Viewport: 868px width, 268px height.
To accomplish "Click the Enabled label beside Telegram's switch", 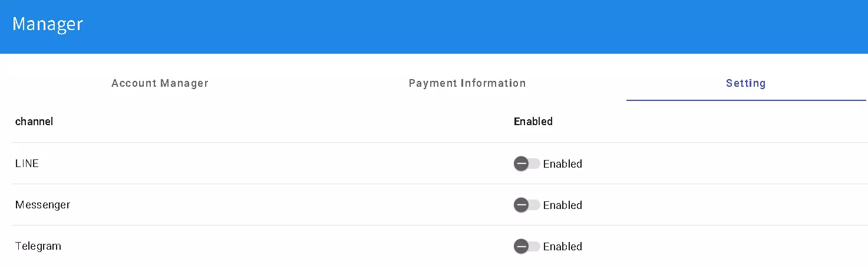I will pos(562,247).
